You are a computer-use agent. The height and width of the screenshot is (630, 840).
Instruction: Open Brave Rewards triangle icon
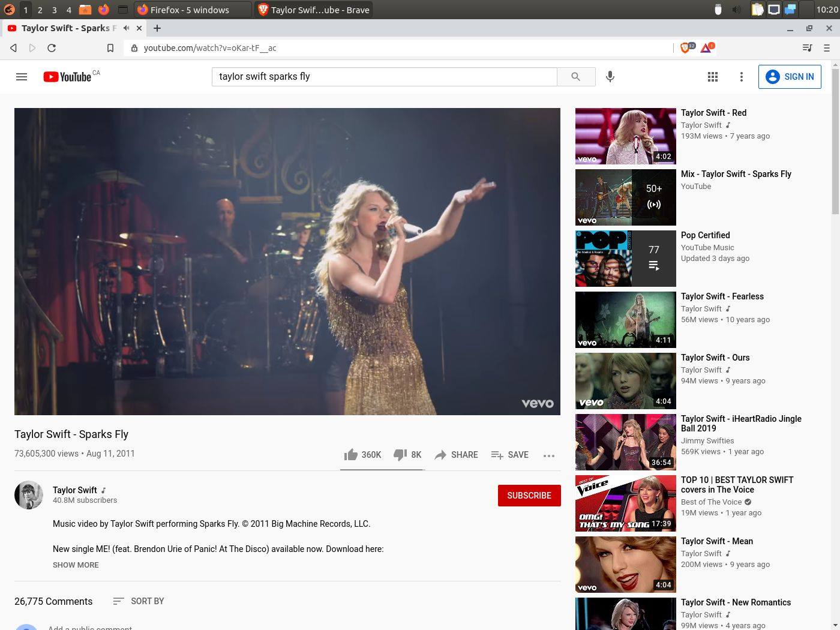click(x=707, y=47)
